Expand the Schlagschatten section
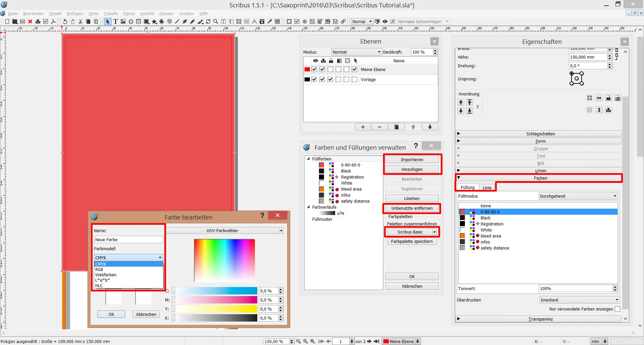644x345 pixels. tap(540, 133)
